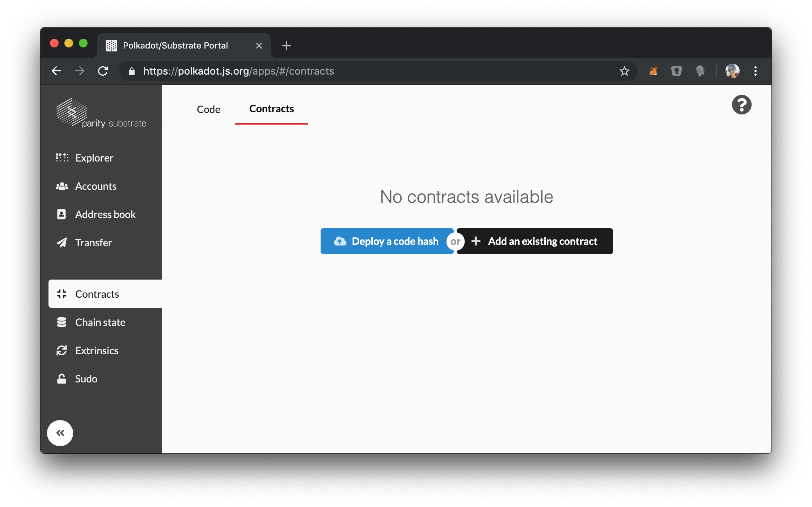Click the Chain state icon in sidebar
Screen dimensions: 812x507
pyautogui.click(x=63, y=322)
